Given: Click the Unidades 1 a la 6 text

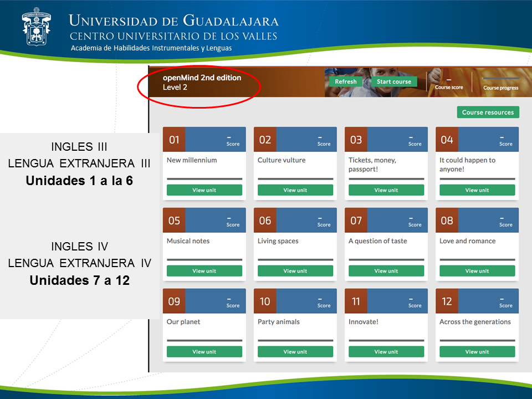Looking at the screenshot, I should (79, 181).
